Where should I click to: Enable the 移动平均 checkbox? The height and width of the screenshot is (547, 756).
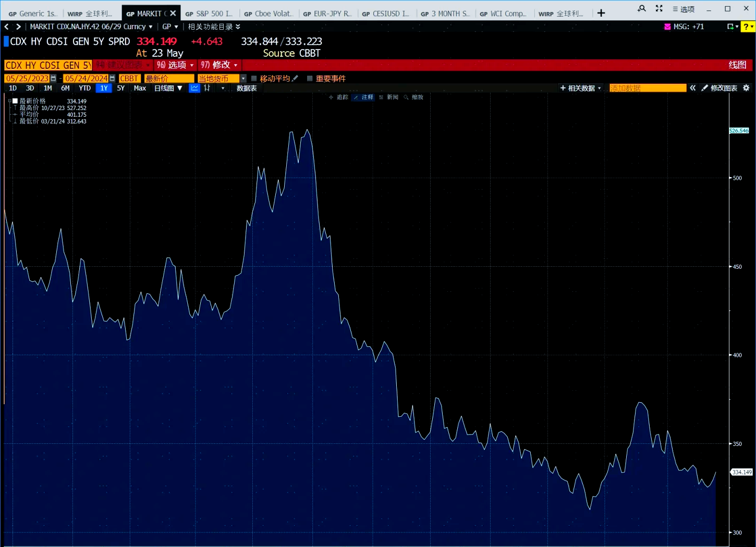tap(254, 79)
